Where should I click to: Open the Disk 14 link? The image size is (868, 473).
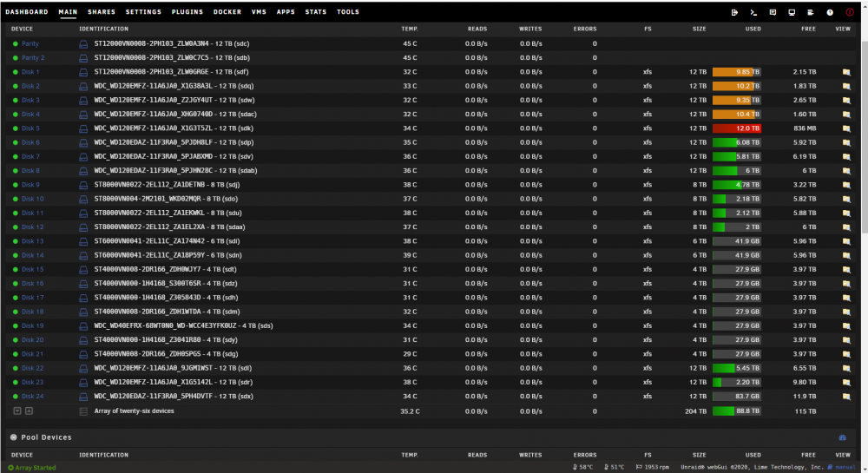[x=33, y=255]
